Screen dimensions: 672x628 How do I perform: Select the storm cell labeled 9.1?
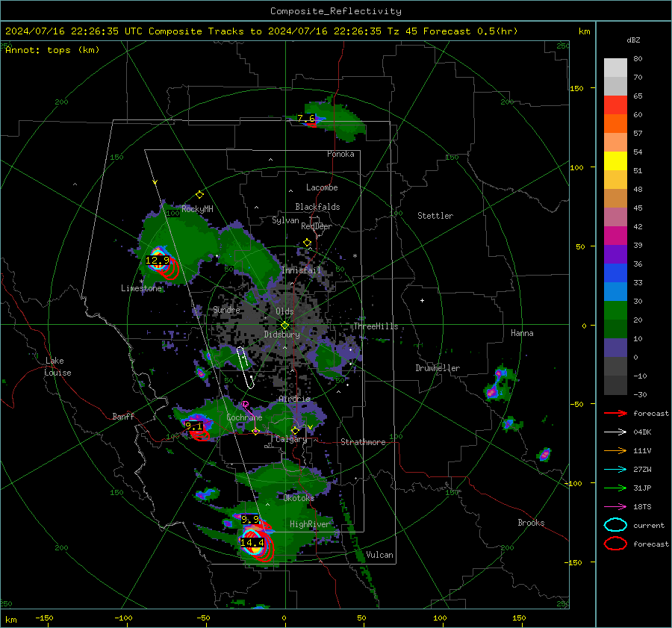click(x=193, y=426)
